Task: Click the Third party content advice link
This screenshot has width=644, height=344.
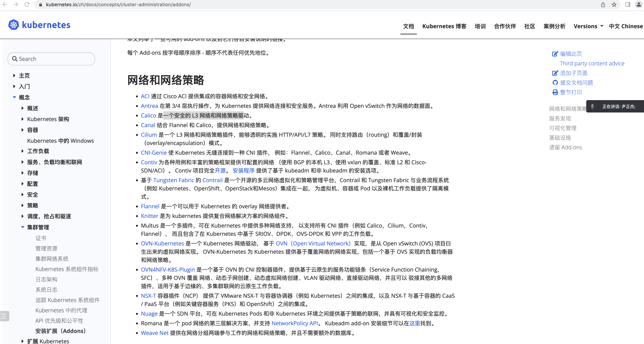Action: point(592,63)
